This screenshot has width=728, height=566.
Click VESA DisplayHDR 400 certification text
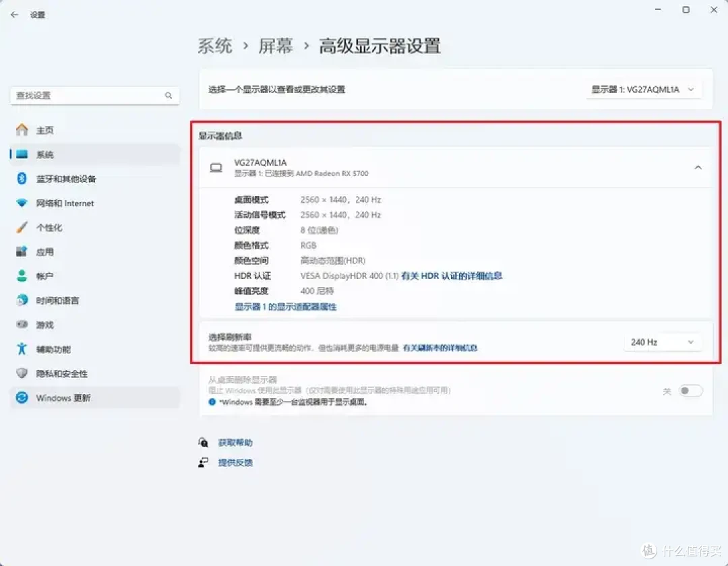(350, 276)
